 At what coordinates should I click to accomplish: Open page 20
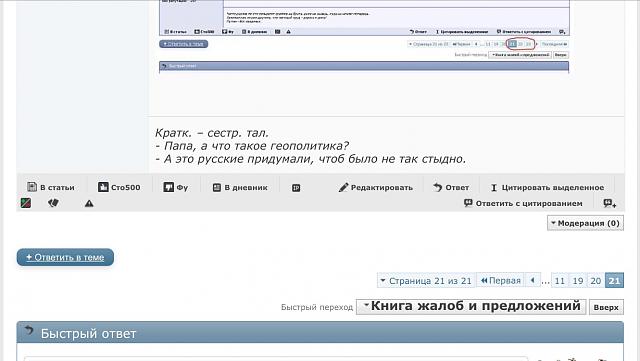click(596, 281)
